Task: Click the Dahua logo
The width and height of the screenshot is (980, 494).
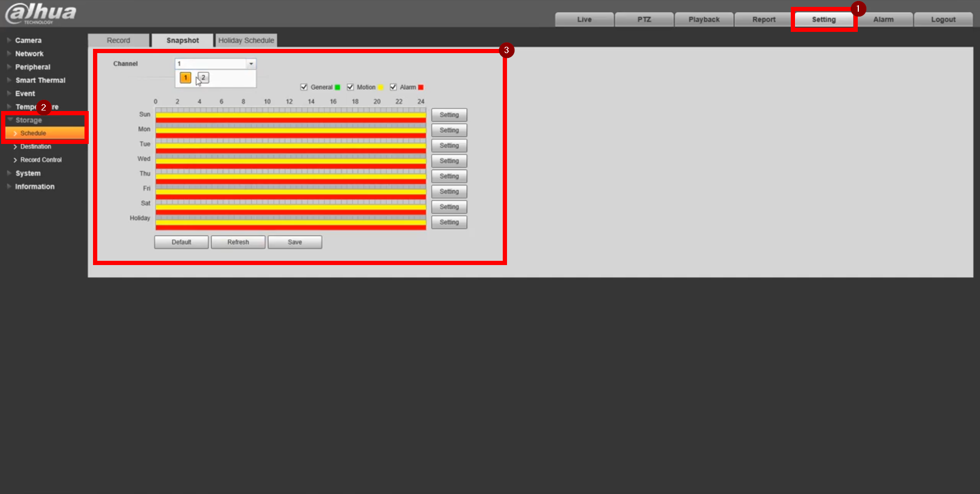Action: [x=41, y=14]
